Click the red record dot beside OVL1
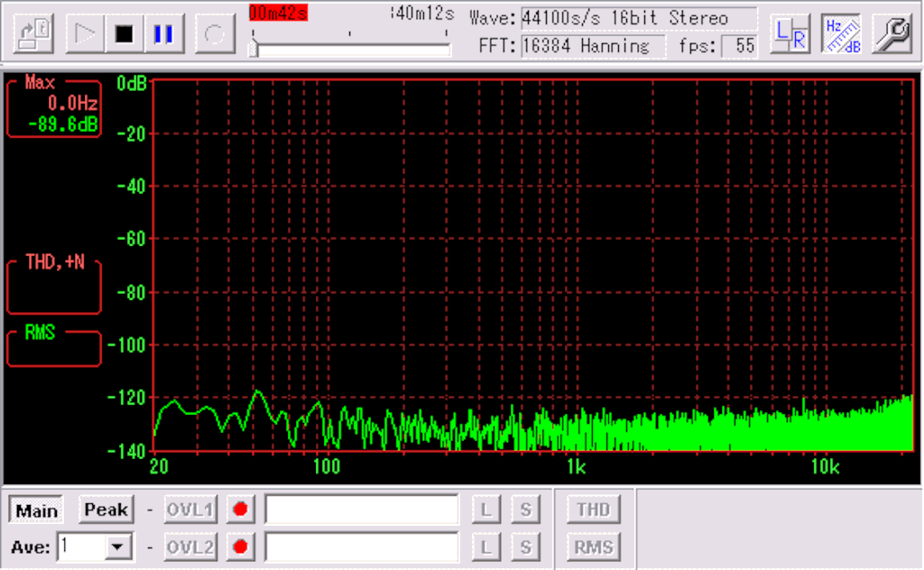The height and width of the screenshot is (570, 924). 240,510
